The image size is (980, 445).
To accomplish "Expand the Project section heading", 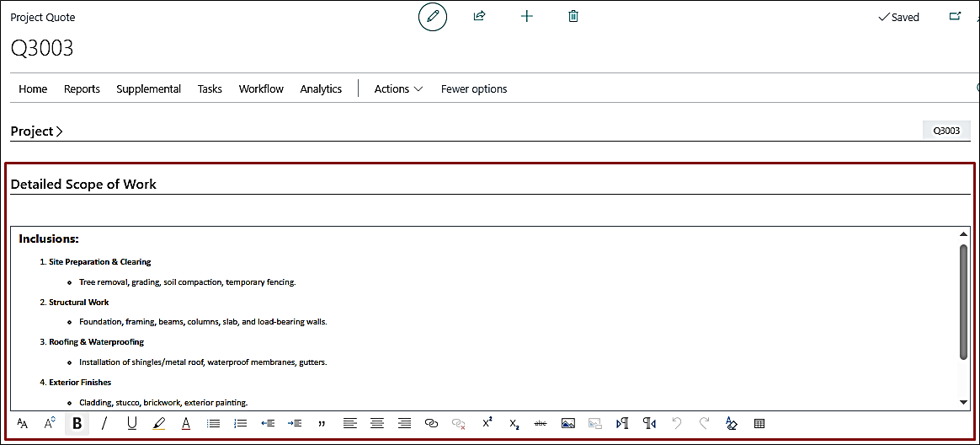I will pyautogui.click(x=37, y=131).
